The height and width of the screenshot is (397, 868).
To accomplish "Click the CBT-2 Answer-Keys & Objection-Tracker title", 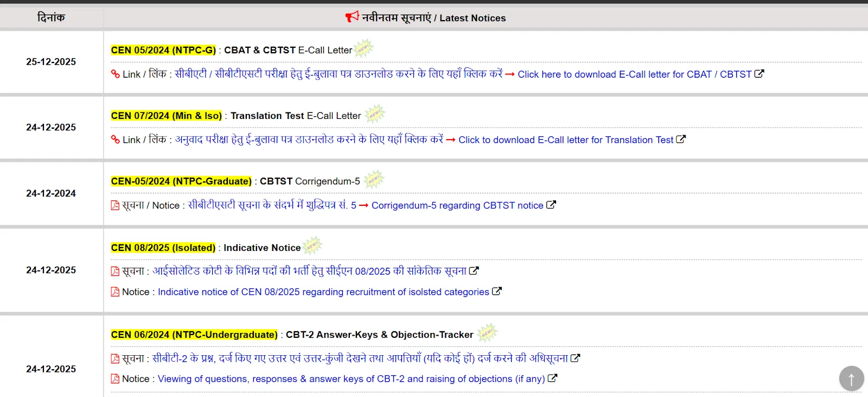I will [x=380, y=335].
